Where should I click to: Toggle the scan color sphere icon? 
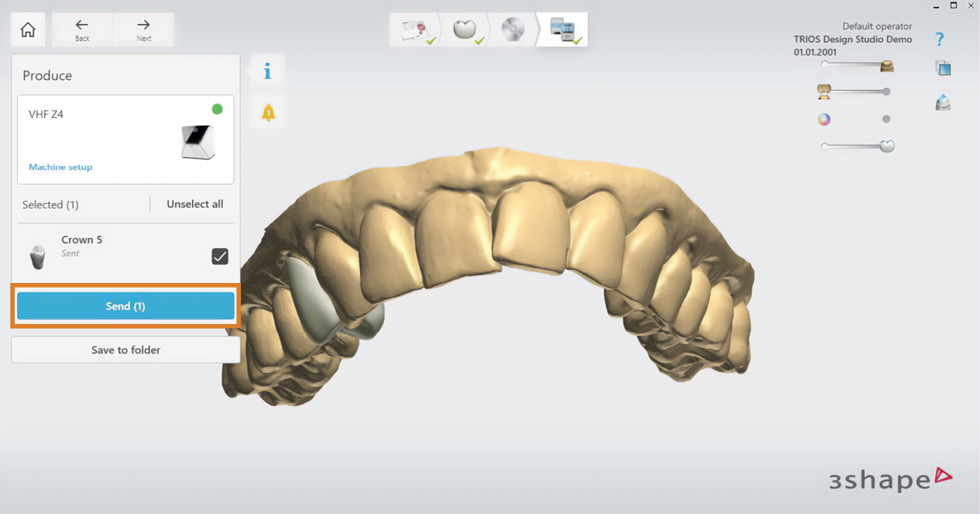tap(824, 119)
